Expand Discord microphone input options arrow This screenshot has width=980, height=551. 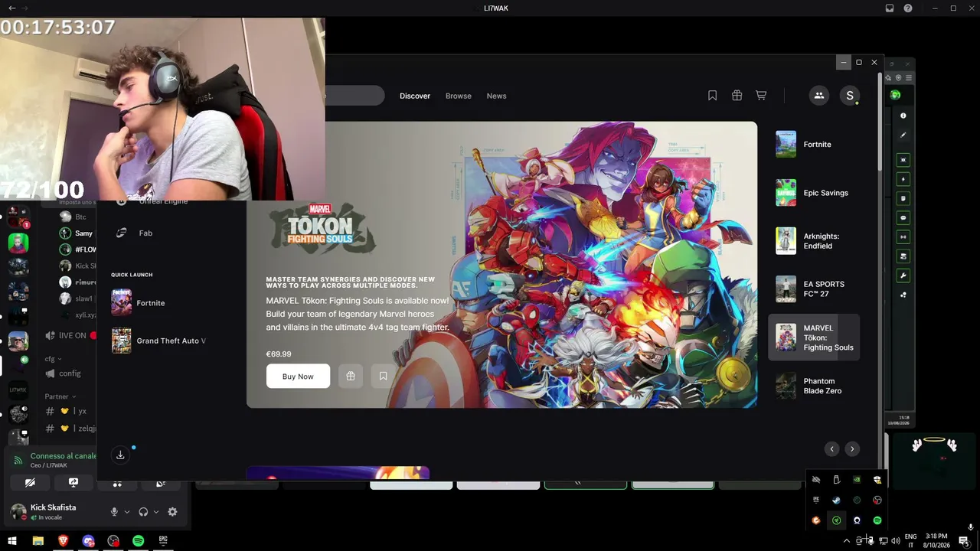click(x=127, y=512)
